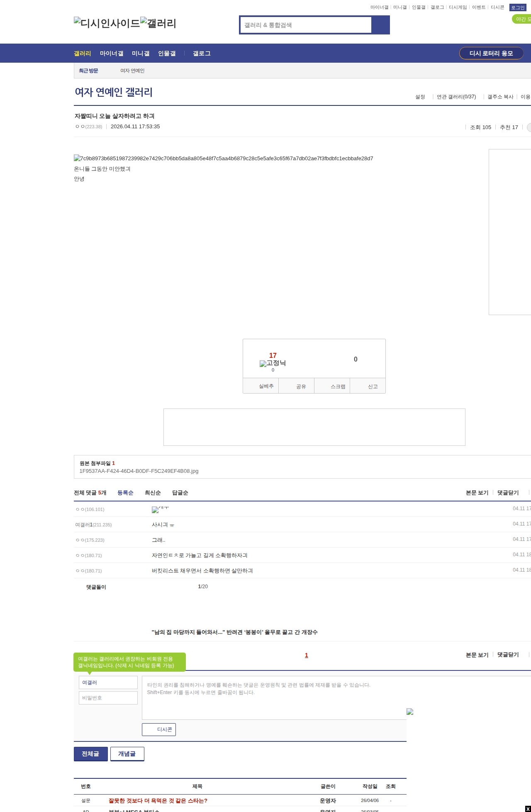Switch to the 개념글 list
Screen dimensions: 531x812
pos(127,754)
